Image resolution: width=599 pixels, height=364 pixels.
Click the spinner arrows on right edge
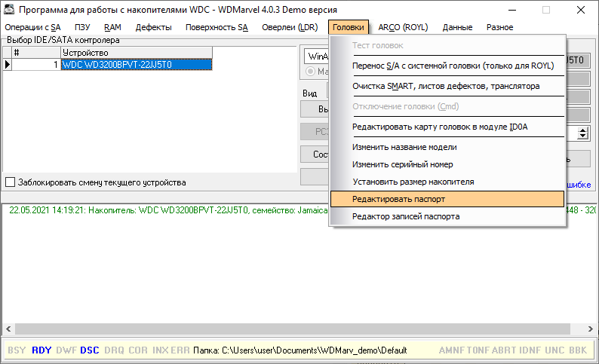pyautogui.click(x=582, y=133)
